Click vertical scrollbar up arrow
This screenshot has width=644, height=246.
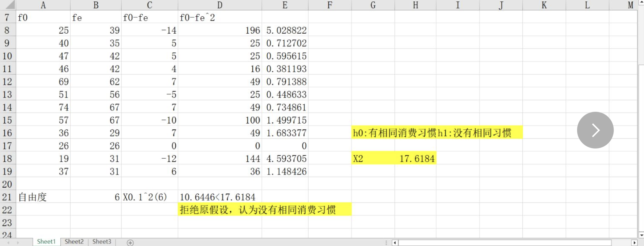[x=641, y=3]
